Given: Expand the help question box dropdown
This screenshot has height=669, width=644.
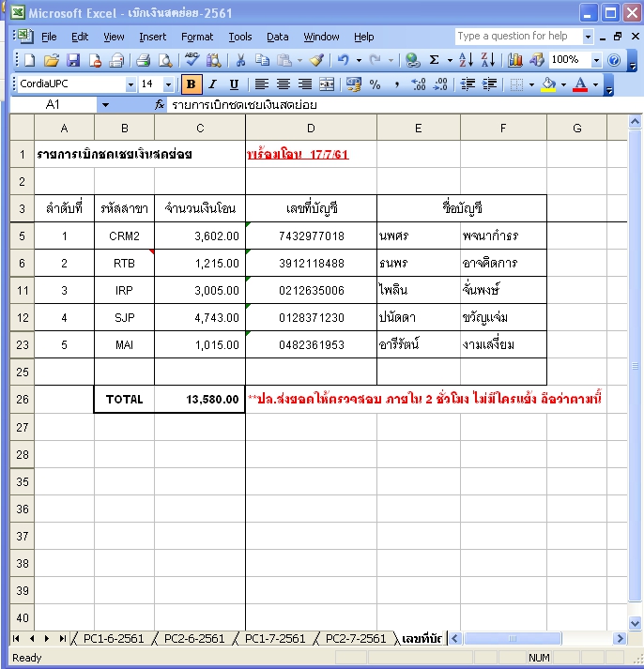Looking at the screenshot, I should 588,37.
